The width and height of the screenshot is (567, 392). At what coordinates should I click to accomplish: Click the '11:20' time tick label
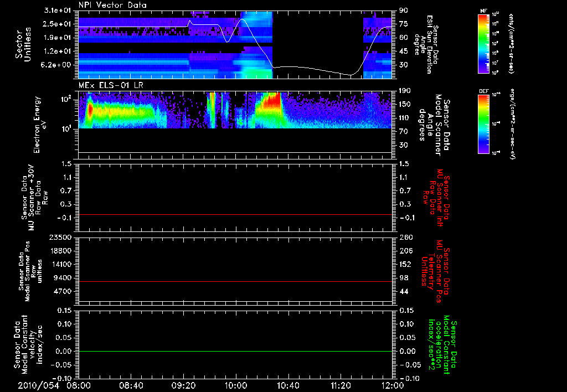[341, 385]
